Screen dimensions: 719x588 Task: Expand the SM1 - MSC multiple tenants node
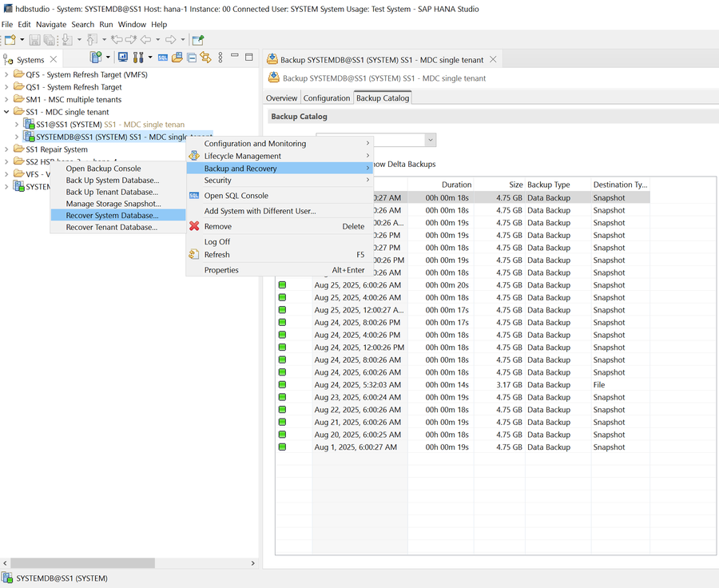click(x=8, y=100)
